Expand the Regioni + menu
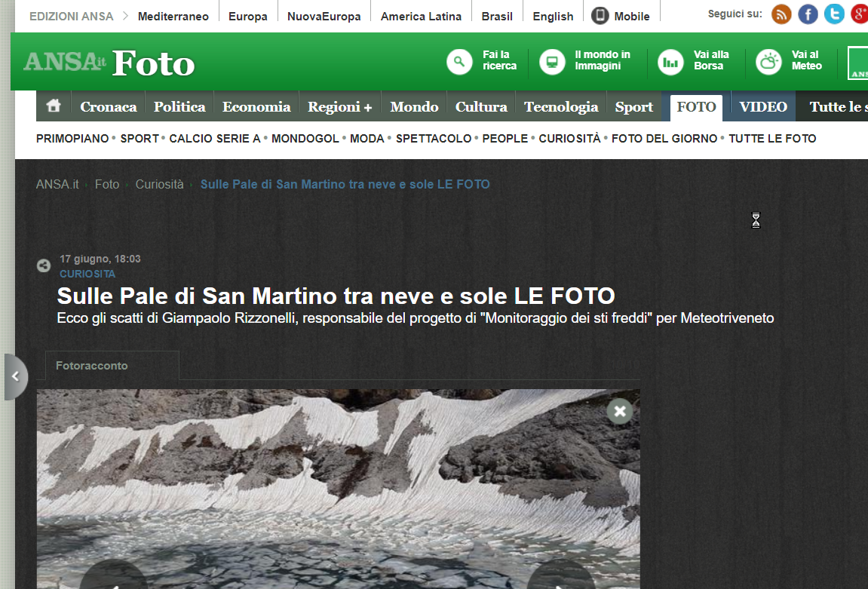The width and height of the screenshot is (868, 589). [x=339, y=107]
